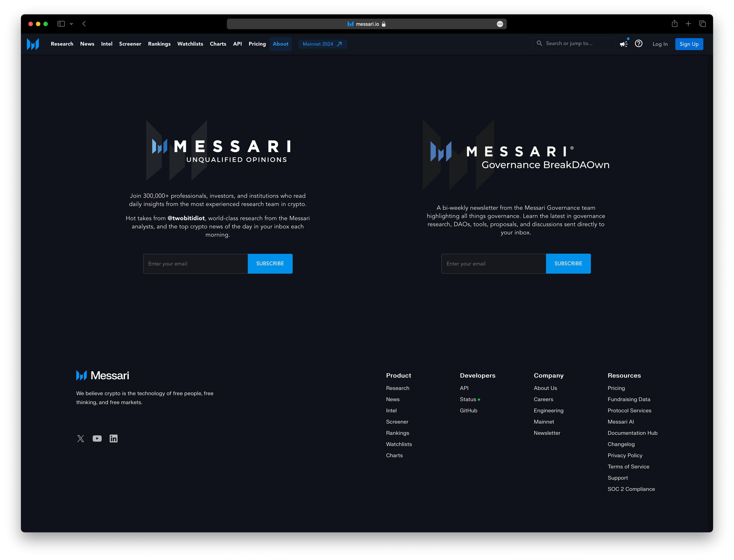
Task: Open the Changelog link
Action: click(621, 444)
